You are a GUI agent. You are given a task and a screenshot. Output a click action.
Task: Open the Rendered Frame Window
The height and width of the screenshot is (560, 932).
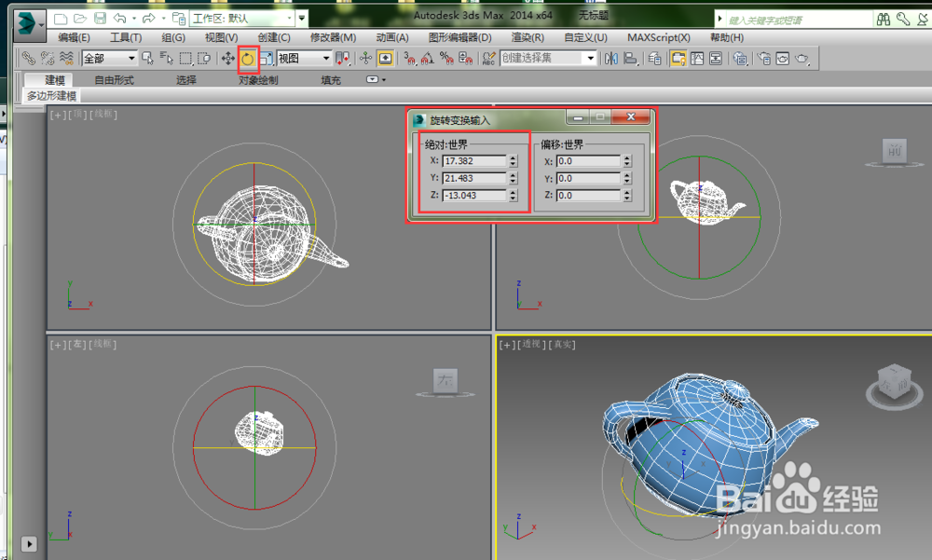pos(783,59)
